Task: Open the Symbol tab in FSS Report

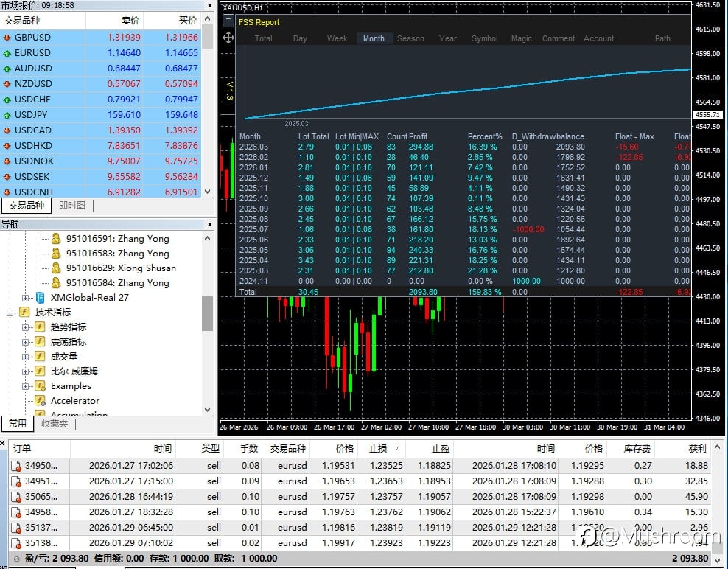Action: point(485,38)
